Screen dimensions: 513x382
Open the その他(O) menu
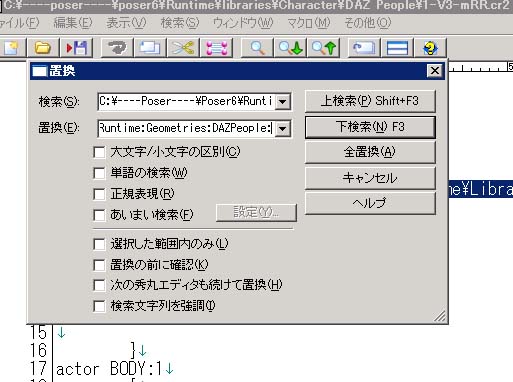(x=367, y=23)
